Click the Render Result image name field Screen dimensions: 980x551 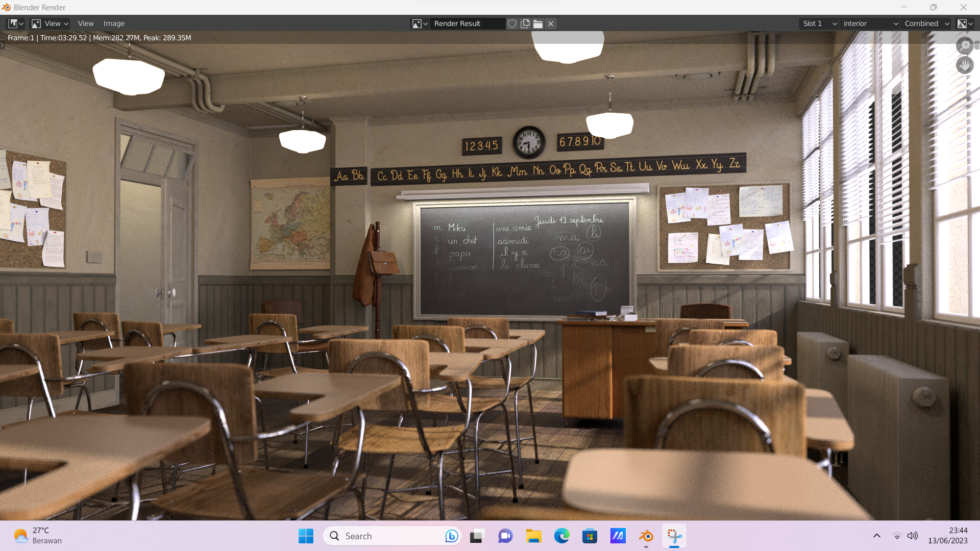[467, 23]
